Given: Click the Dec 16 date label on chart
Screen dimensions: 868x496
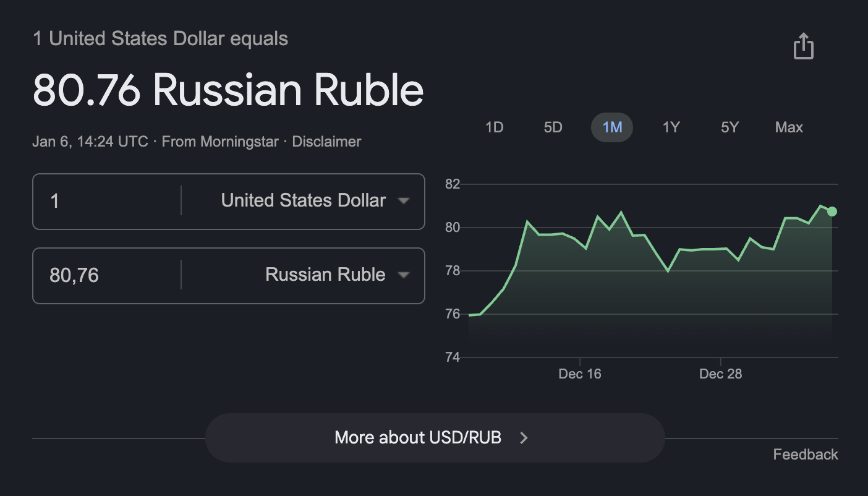Looking at the screenshot, I should [580, 374].
